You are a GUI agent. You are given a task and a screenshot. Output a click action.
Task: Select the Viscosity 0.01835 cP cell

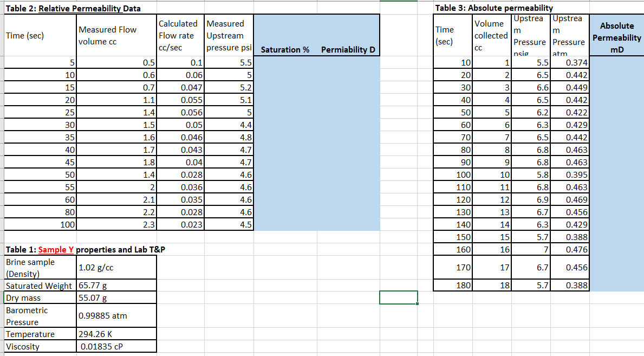tap(115, 346)
